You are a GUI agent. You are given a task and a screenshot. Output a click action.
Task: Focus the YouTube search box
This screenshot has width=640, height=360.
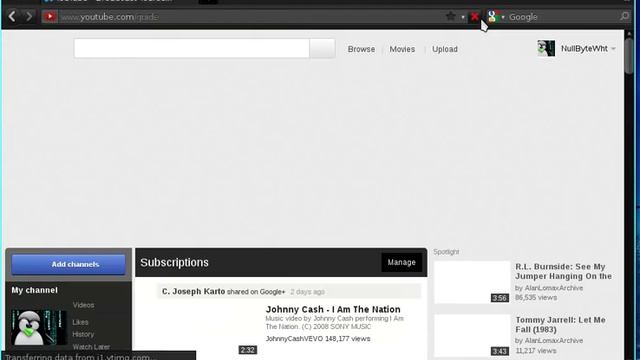click(x=191, y=49)
